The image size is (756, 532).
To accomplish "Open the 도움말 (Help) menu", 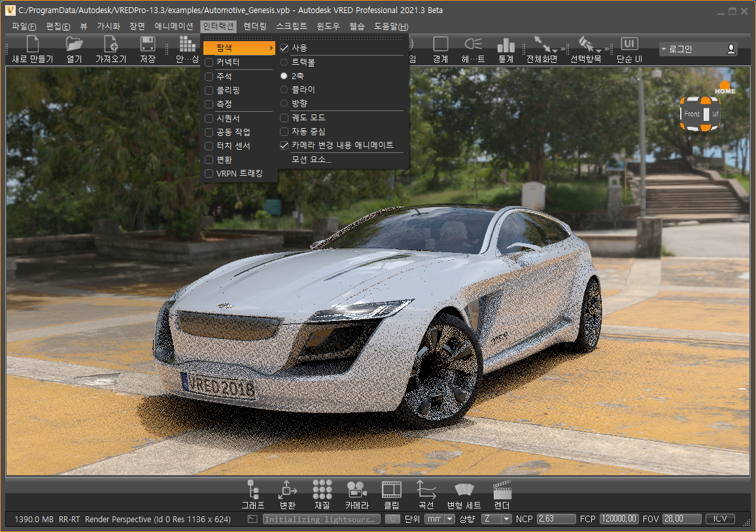I will click(x=391, y=27).
